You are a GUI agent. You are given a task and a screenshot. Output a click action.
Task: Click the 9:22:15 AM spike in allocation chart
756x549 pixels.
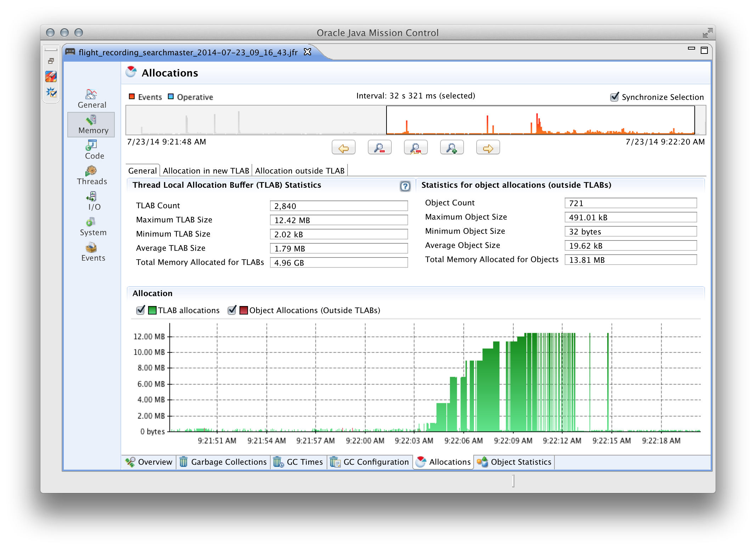point(608,383)
